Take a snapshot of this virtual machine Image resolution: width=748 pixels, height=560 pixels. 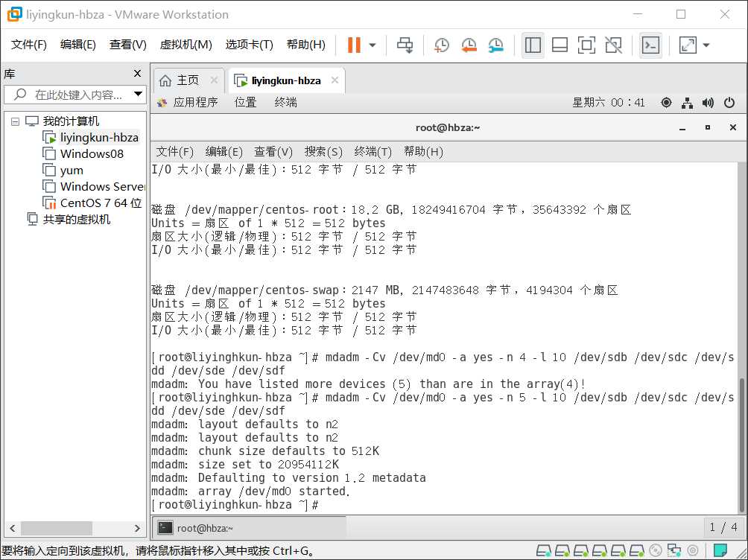click(441, 45)
